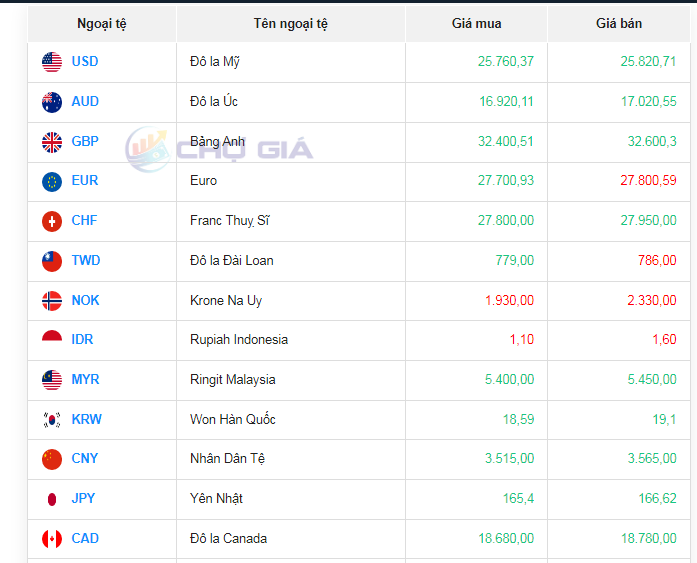The width and height of the screenshot is (697, 563).
Task: Select the 'Nhân Dân Tệ' name cell
Action: pyautogui.click(x=291, y=459)
